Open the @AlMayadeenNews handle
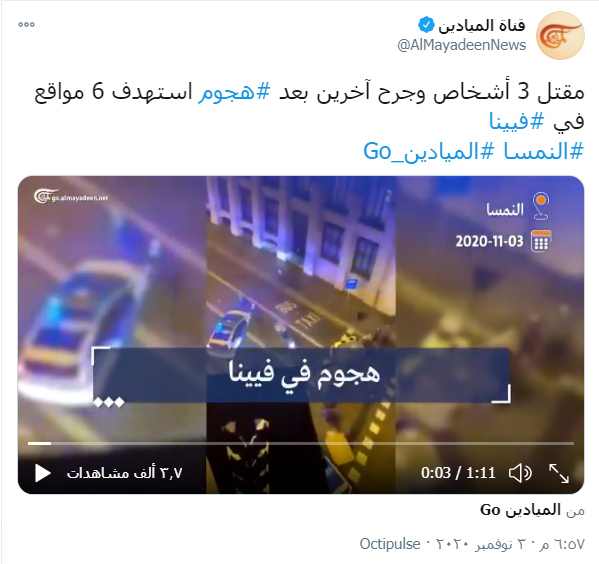This screenshot has height=564, width=599. pos(461,45)
